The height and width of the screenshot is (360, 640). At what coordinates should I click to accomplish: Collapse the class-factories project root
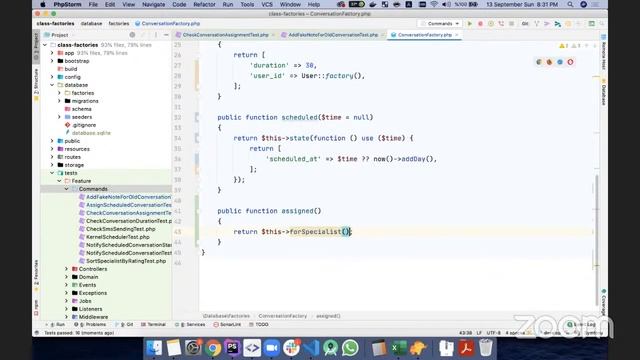click(45, 45)
